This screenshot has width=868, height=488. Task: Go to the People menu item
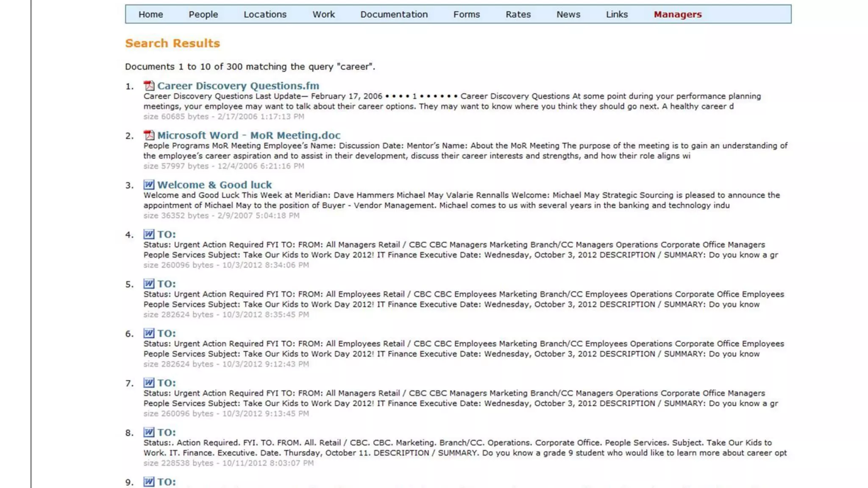[x=203, y=14]
